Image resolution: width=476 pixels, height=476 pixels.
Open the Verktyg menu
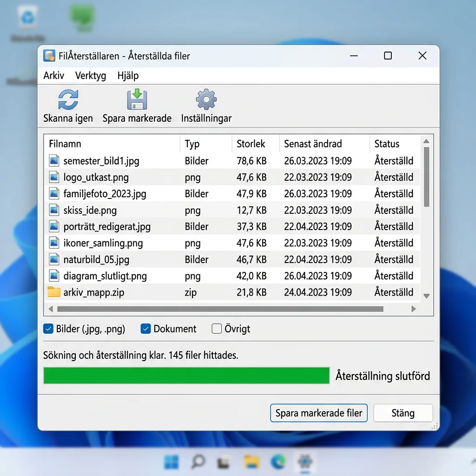click(x=91, y=75)
